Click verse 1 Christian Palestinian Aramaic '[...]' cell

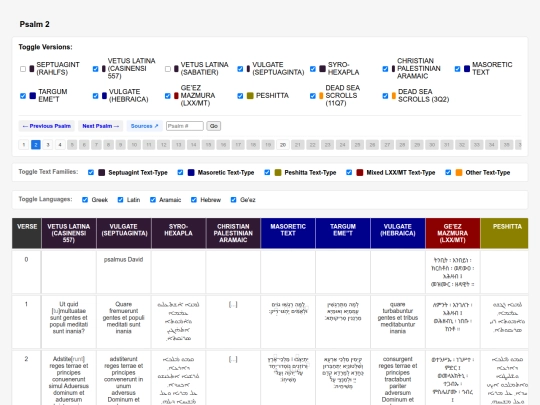pyautogui.click(x=233, y=322)
